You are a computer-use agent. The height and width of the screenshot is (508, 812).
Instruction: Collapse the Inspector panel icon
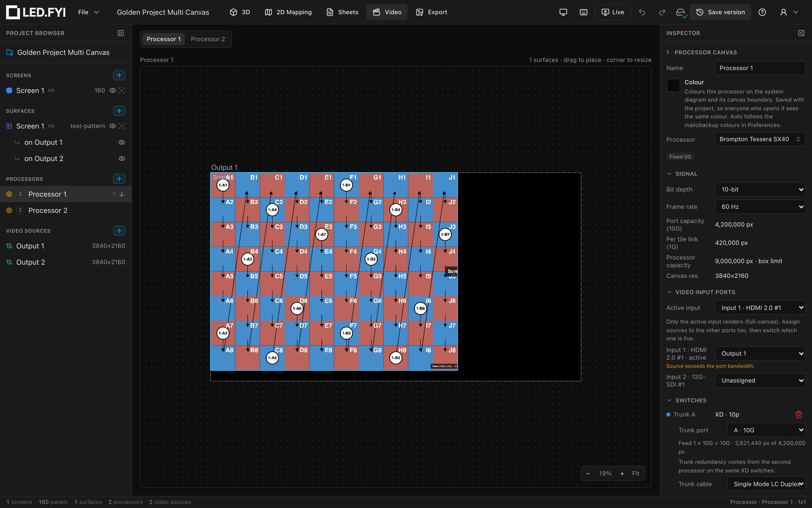pyautogui.click(x=801, y=33)
